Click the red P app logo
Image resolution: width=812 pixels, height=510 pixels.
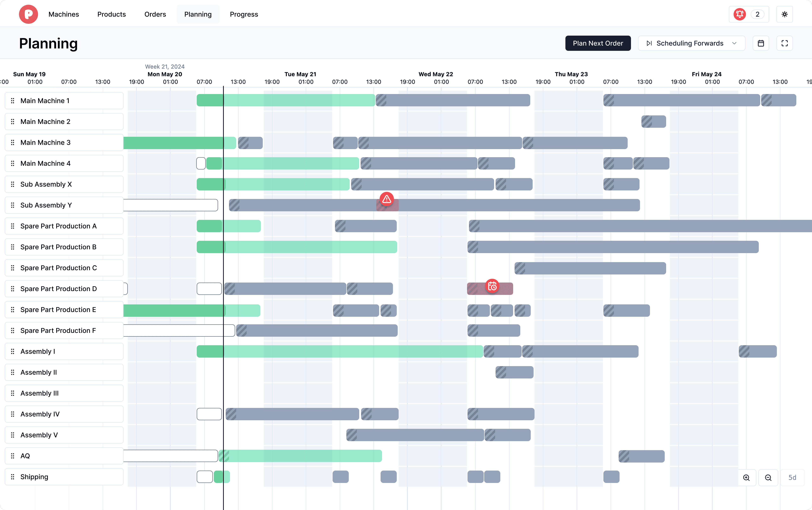pyautogui.click(x=28, y=14)
